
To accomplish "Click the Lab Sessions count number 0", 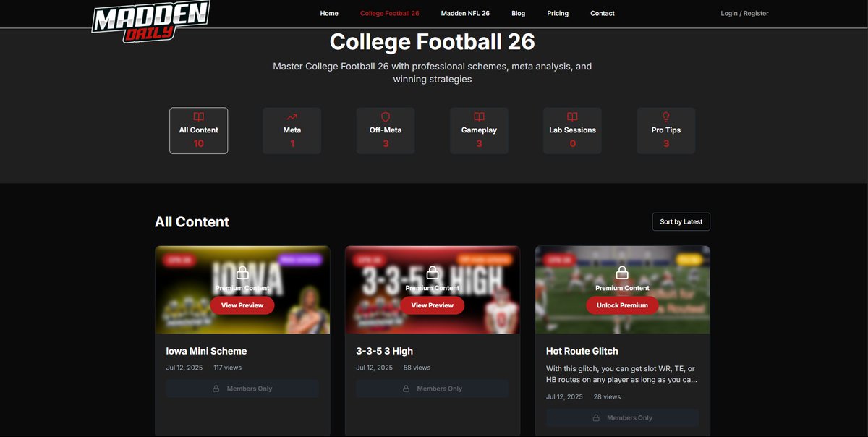I will (x=572, y=143).
